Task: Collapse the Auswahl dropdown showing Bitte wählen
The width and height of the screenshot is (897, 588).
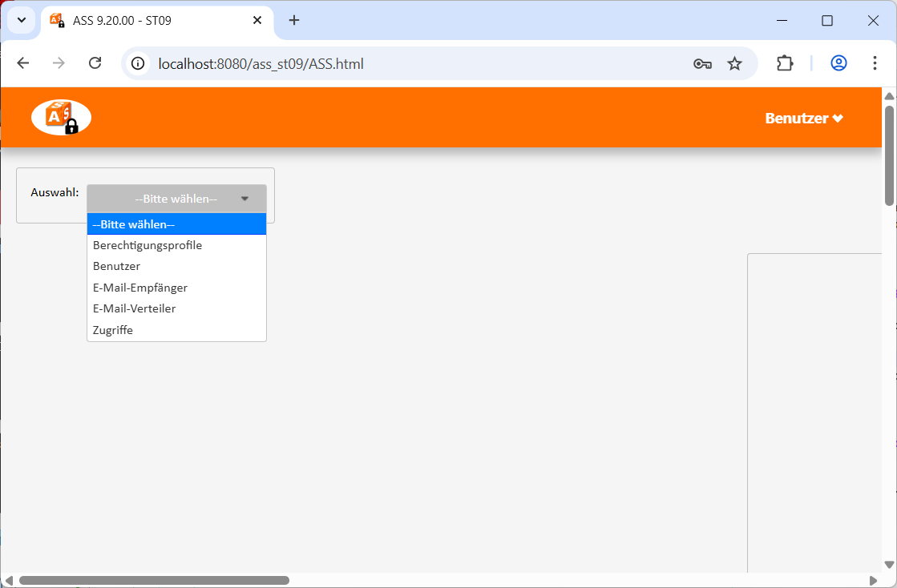Action: pos(176,199)
